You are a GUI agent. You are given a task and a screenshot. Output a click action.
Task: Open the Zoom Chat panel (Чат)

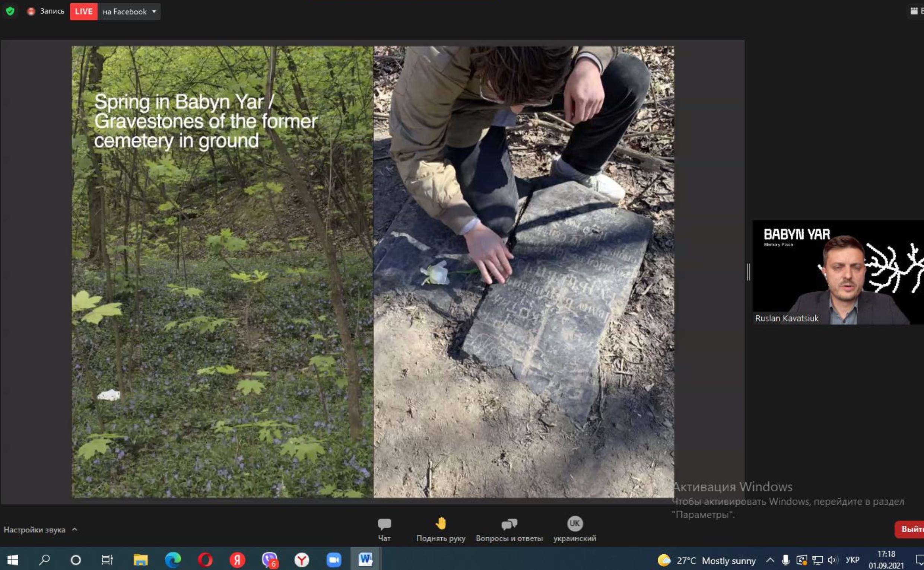click(x=384, y=529)
